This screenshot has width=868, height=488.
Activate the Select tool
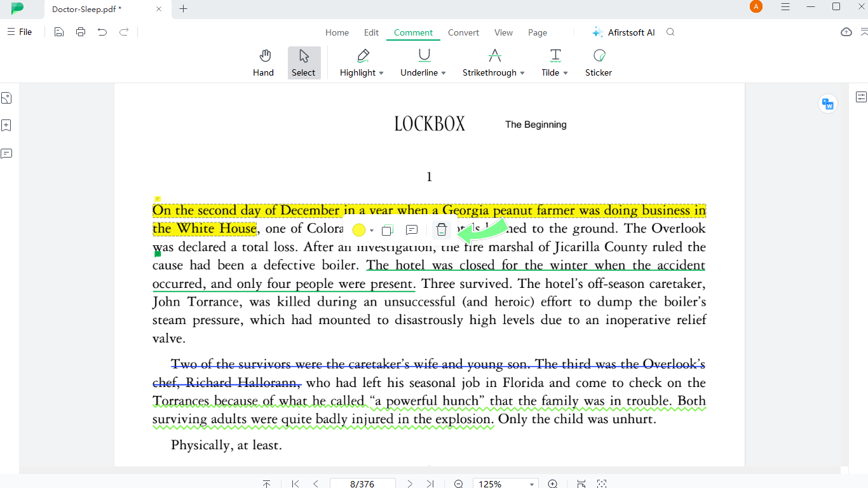pos(304,62)
